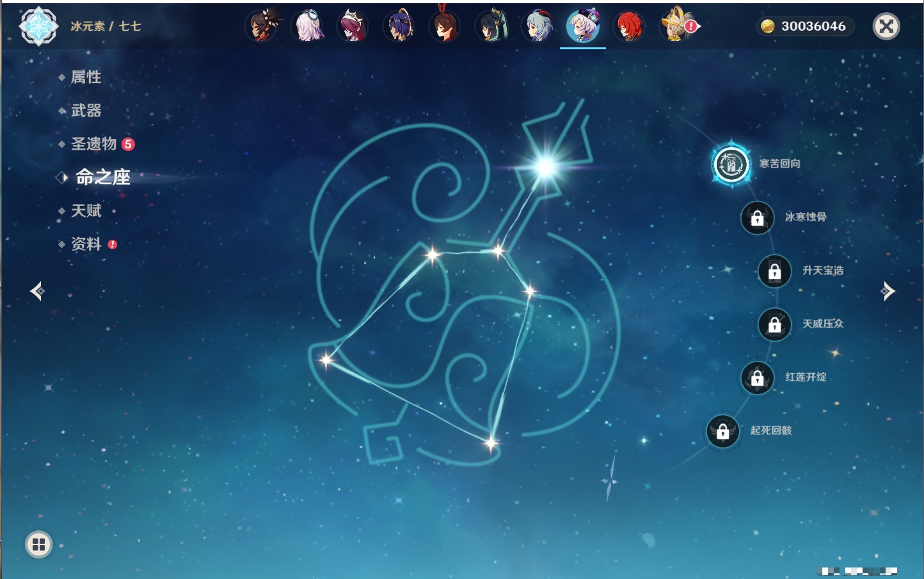Viewport: 924px width, 579px height.
Task: Select Qiqi's highlighted portrait
Action: coord(583,26)
